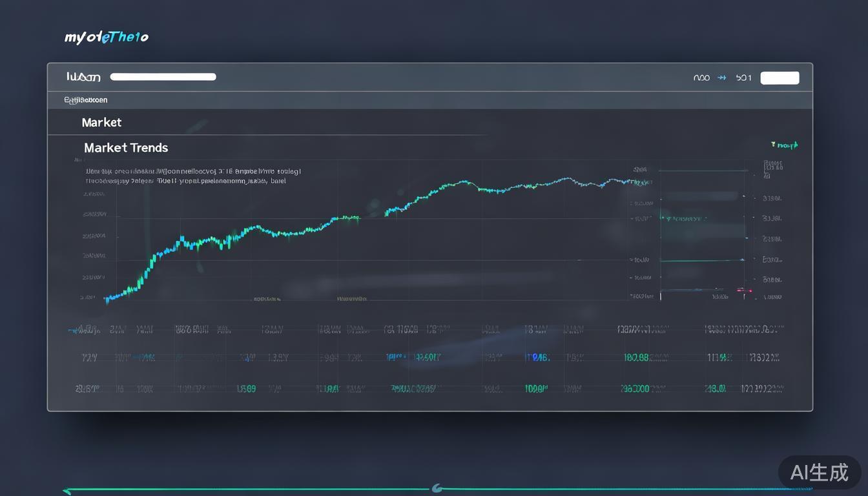Click the myoleThe1o logo at top left
Screen dimensions: 868x496
coord(107,37)
